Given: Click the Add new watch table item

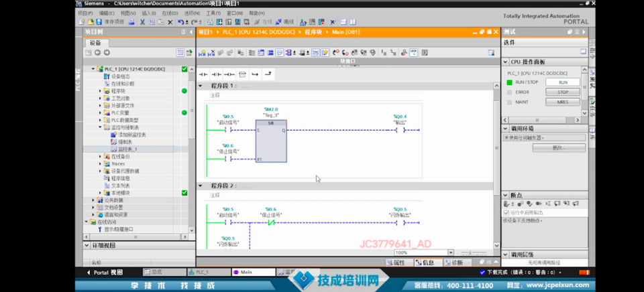Looking at the screenshot, I should point(128,135).
